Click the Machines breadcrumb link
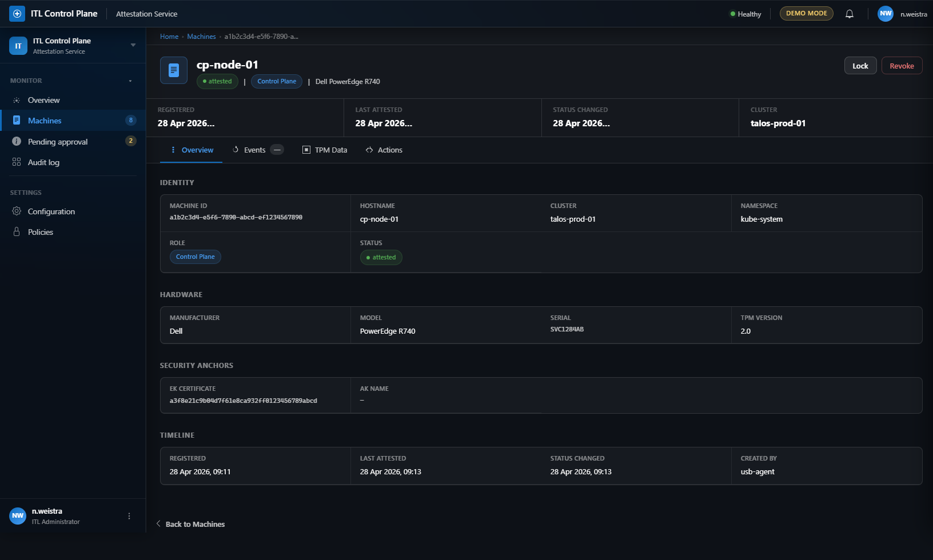 pyautogui.click(x=201, y=37)
